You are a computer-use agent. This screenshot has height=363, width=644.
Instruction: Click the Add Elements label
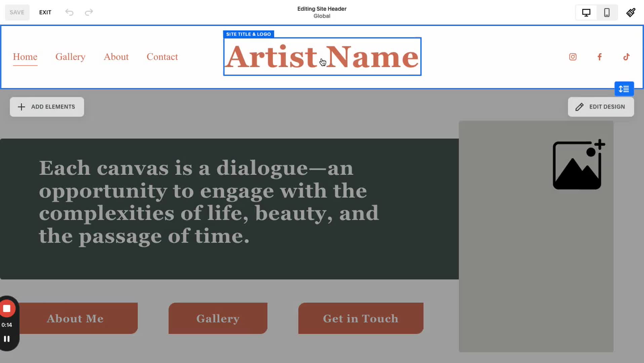pyautogui.click(x=53, y=107)
